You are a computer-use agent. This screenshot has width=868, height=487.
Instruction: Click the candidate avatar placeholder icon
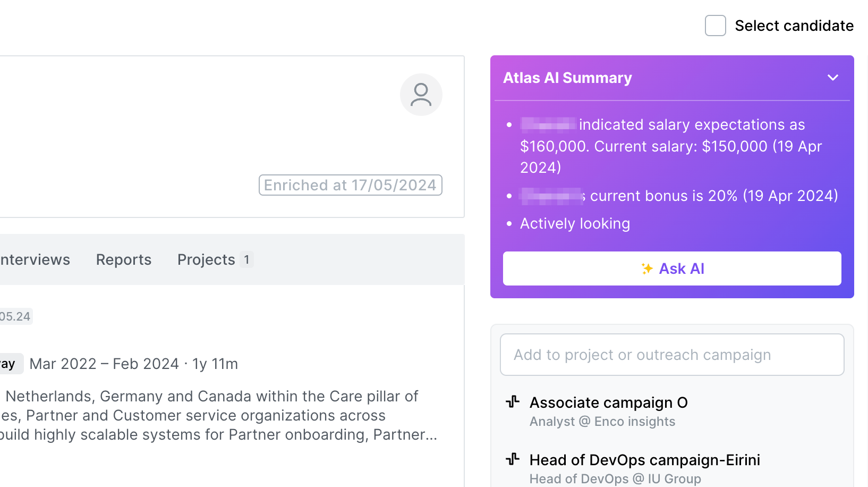coord(421,95)
